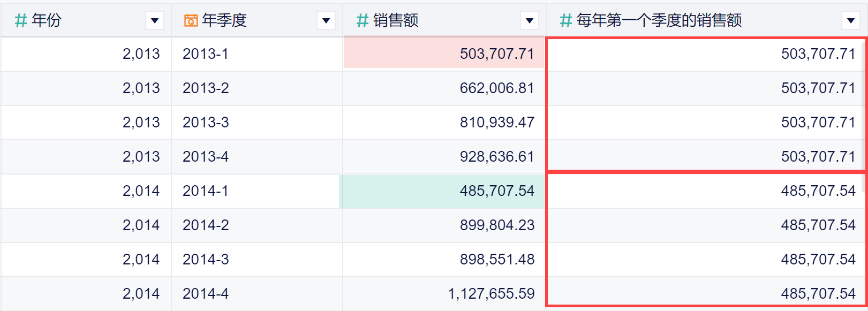Click the numeric type icon beside 年份
868x311 pixels.
click(21, 21)
